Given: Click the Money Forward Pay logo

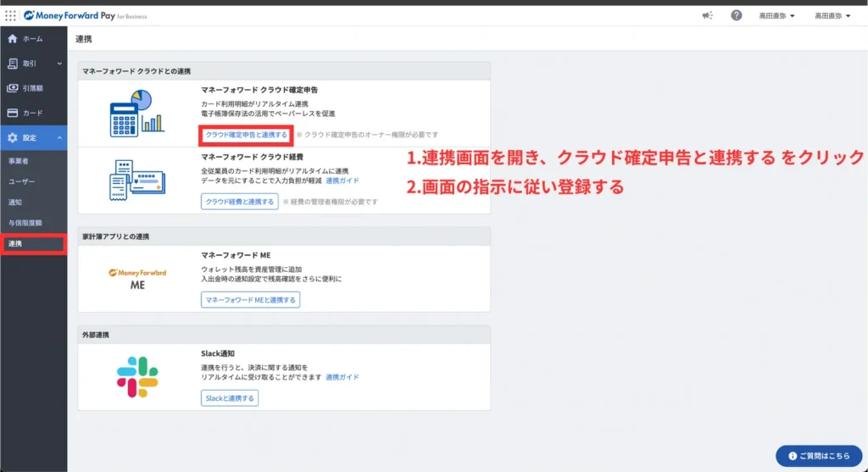Looking at the screenshot, I should point(86,15).
